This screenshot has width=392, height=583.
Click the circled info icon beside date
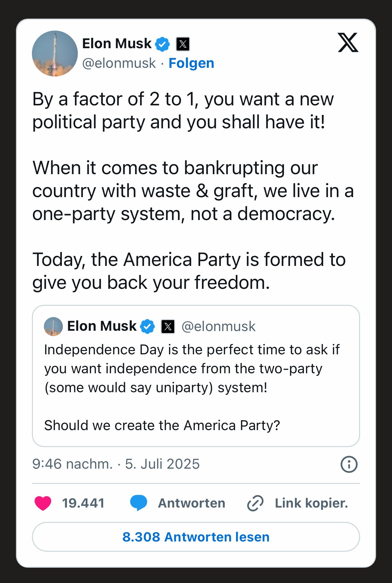click(x=349, y=464)
